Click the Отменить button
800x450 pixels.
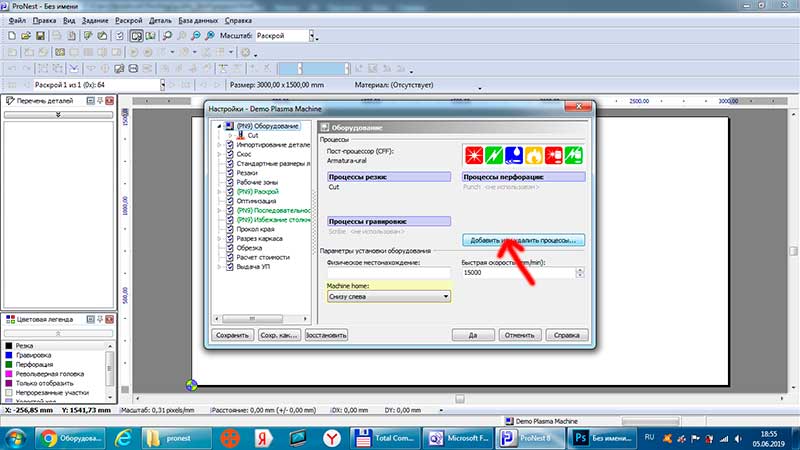pyautogui.click(x=520, y=335)
